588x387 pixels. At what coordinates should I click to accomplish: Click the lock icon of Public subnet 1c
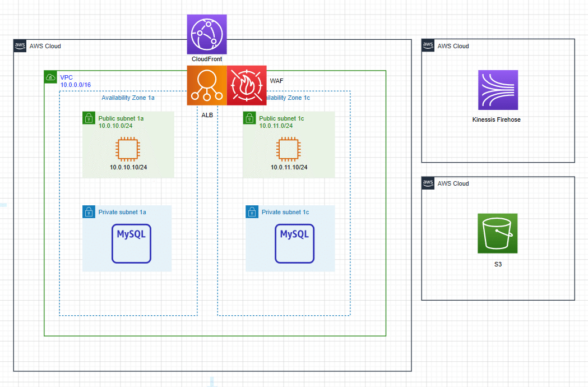coord(249,118)
